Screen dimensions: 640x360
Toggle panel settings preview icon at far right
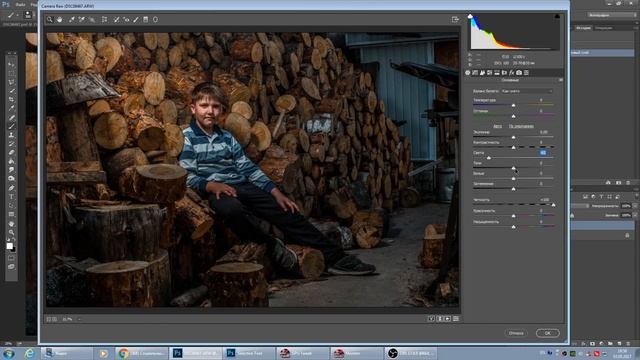[456, 319]
